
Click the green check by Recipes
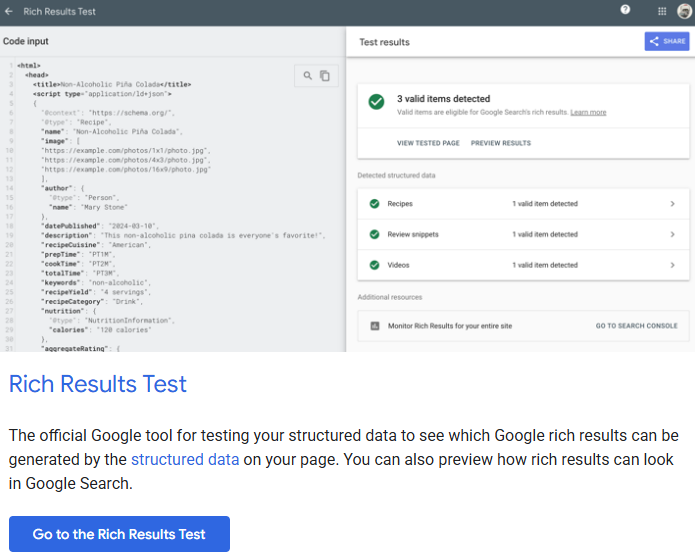click(375, 204)
